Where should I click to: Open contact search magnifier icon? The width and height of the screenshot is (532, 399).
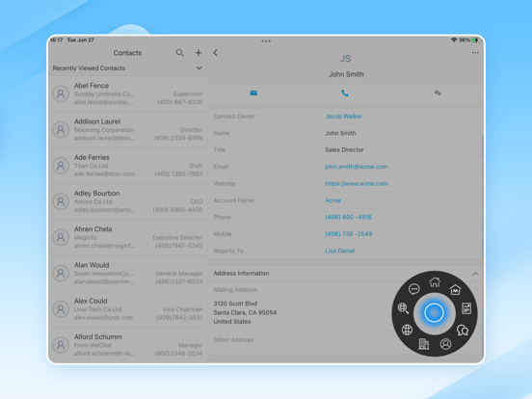pos(180,53)
